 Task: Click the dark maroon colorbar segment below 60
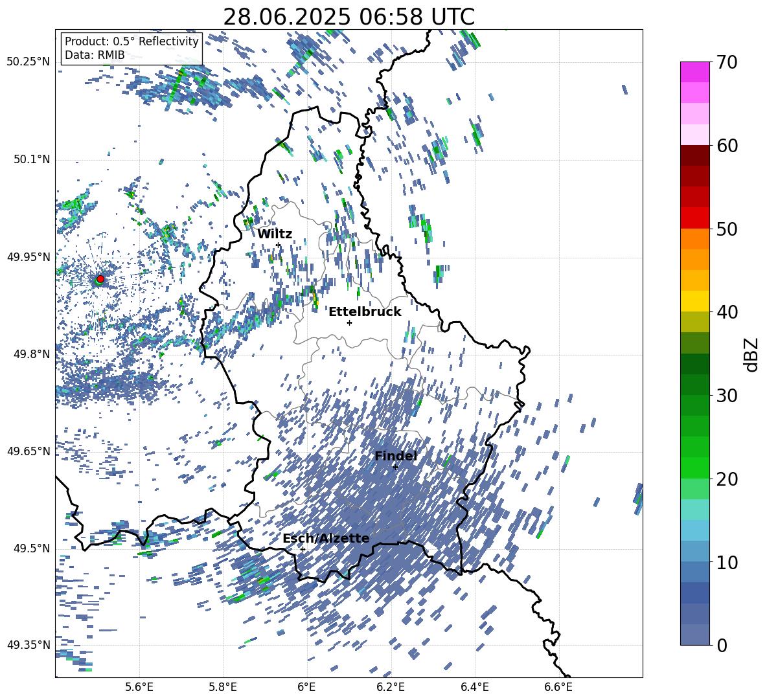pos(694,155)
